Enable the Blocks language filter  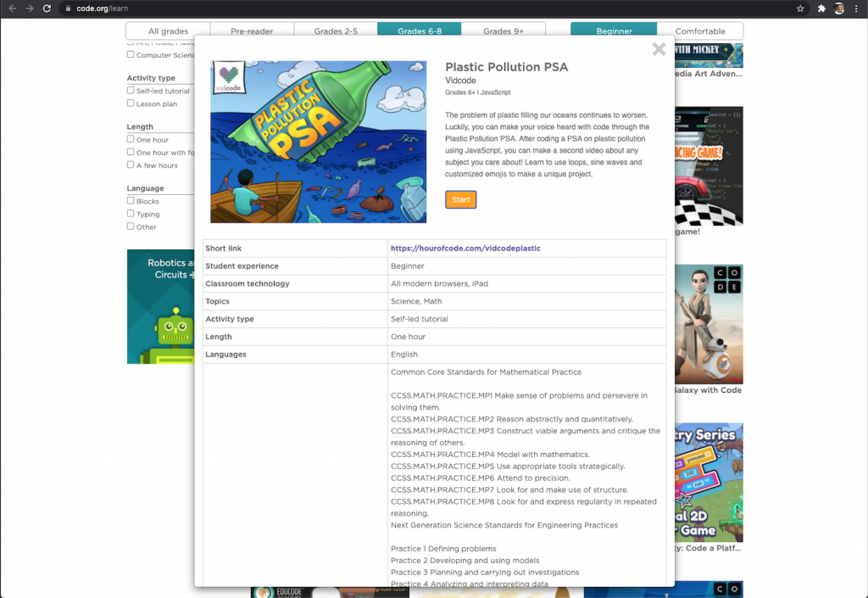(131, 200)
